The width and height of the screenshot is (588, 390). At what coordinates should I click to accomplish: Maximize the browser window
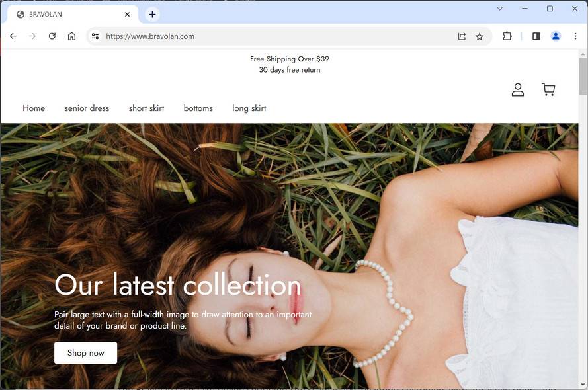pyautogui.click(x=550, y=9)
